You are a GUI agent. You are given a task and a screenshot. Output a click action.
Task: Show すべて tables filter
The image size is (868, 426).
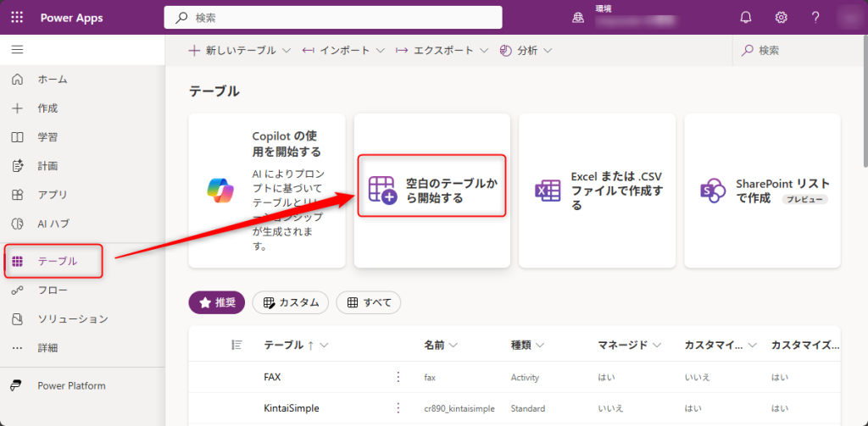(x=368, y=302)
